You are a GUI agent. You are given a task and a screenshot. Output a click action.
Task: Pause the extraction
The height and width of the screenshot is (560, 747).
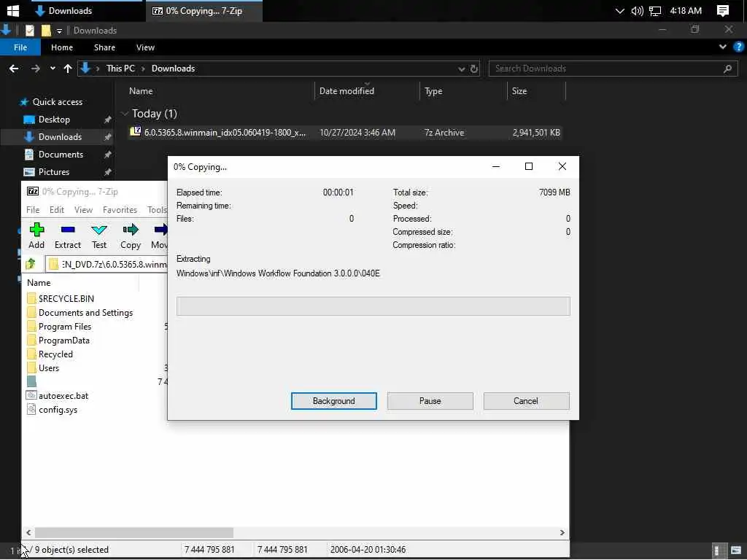(x=430, y=401)
